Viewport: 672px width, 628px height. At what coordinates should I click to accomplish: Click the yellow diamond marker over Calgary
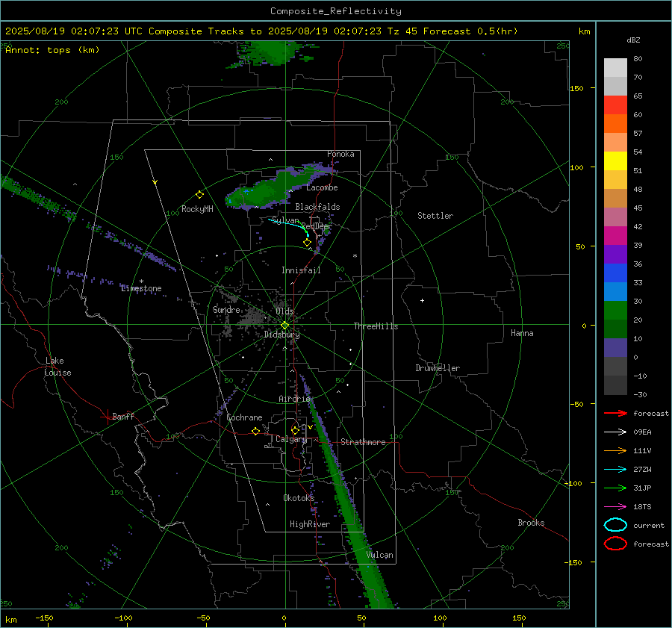[x=295, y=430]
